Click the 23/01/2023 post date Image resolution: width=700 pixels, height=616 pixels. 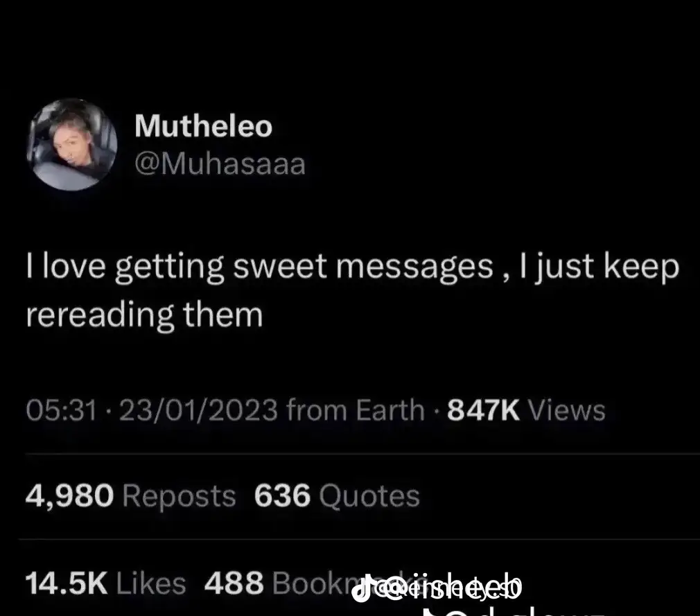pyautogui.click(x=198, y=410)
